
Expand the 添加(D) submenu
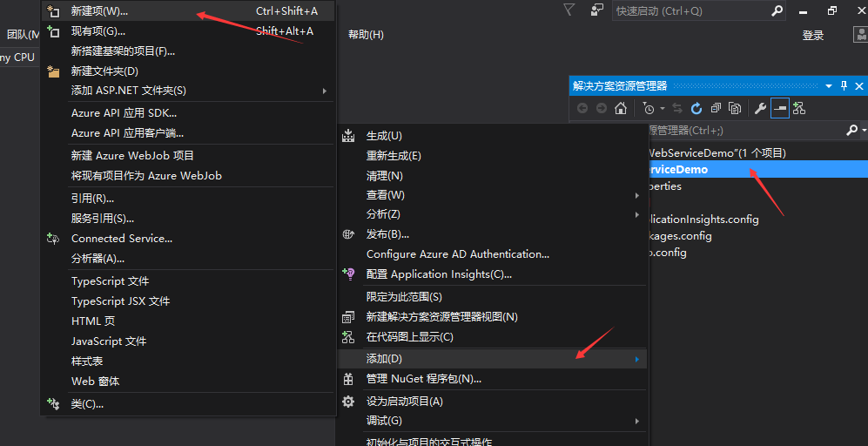tap(492, 359)
